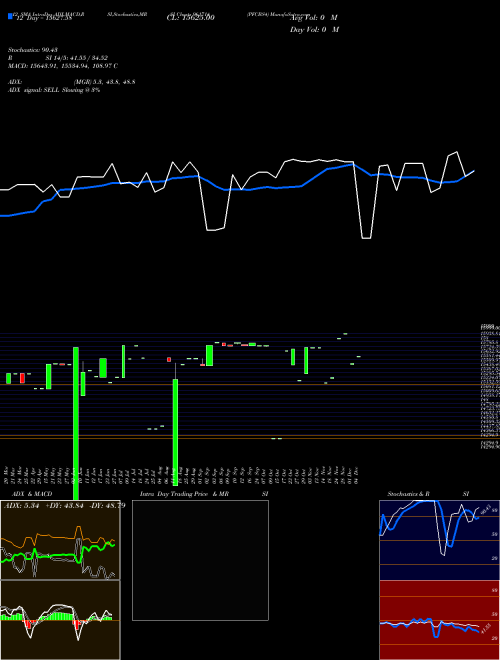Click 'ADX signal: SELL Slowing @ 8%' text
500x660 pixels.
pyautogui.click(x=54, y=90)
